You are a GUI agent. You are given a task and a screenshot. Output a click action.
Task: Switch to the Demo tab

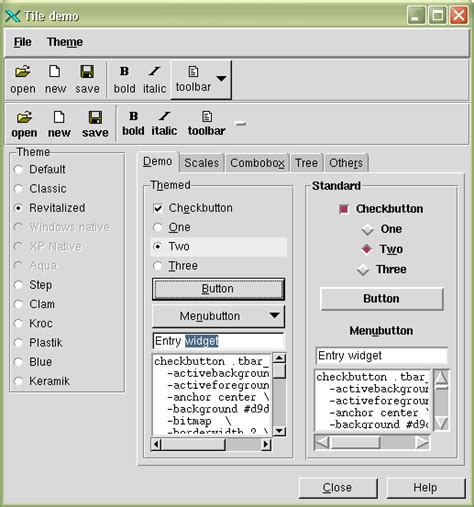click(x=158, y=162)
